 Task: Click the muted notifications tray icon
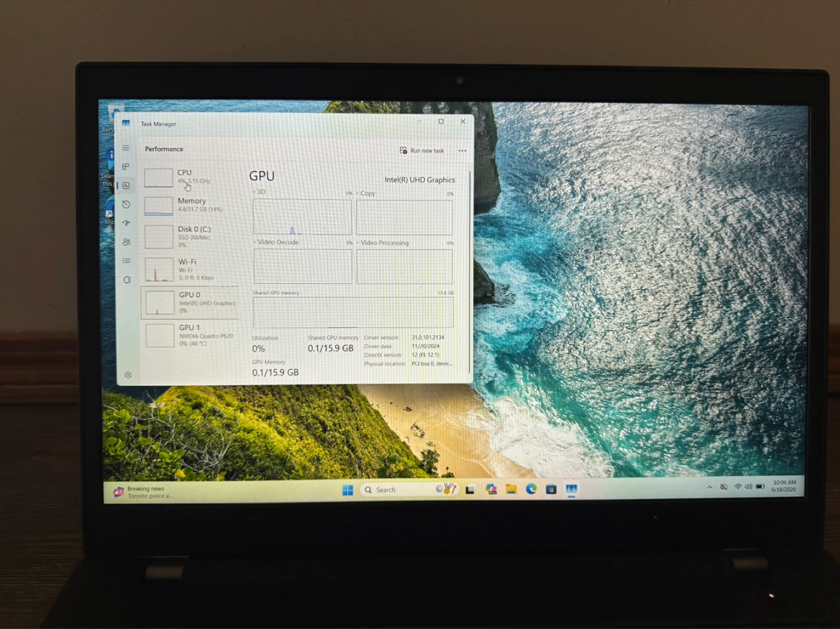pos(723,487)
